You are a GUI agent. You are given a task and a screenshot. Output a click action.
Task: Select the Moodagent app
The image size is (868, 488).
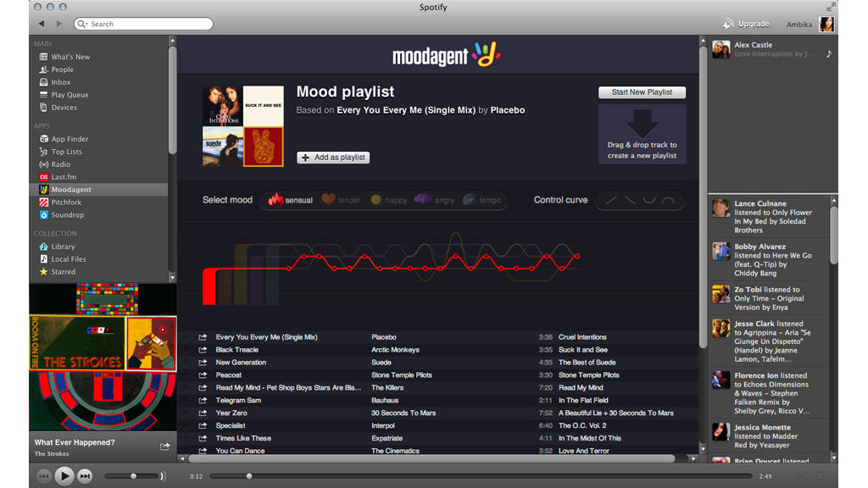pyautogui.click(x=65, y=190)
